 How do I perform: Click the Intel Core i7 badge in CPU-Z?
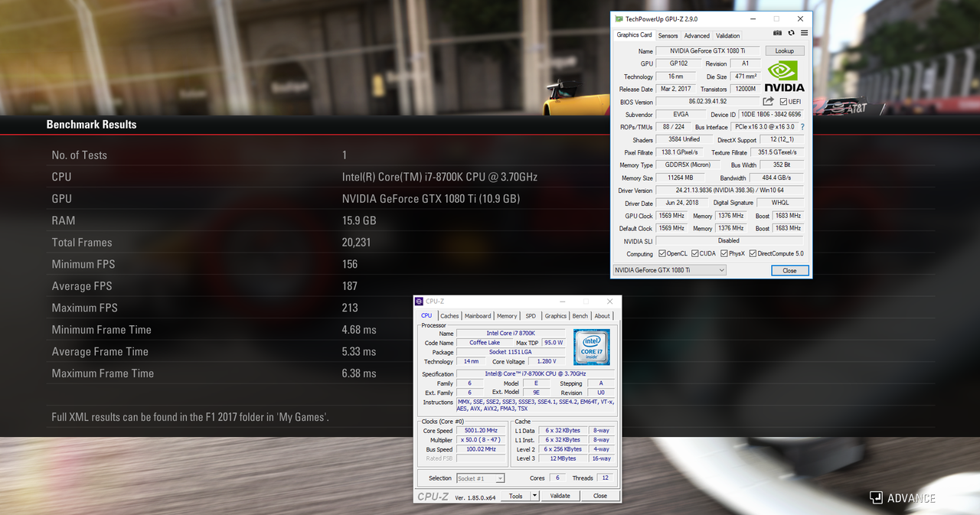pos(592,347)
